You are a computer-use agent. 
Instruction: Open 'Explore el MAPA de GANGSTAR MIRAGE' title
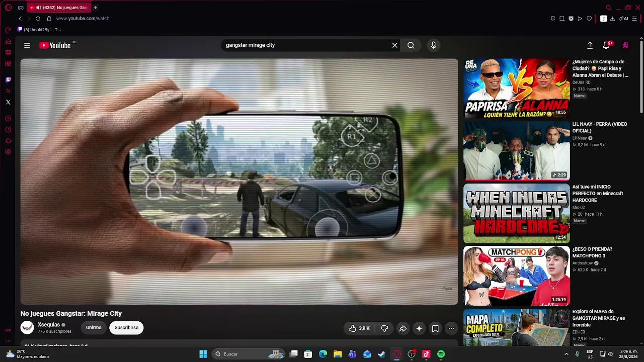(x=599, y=318)
